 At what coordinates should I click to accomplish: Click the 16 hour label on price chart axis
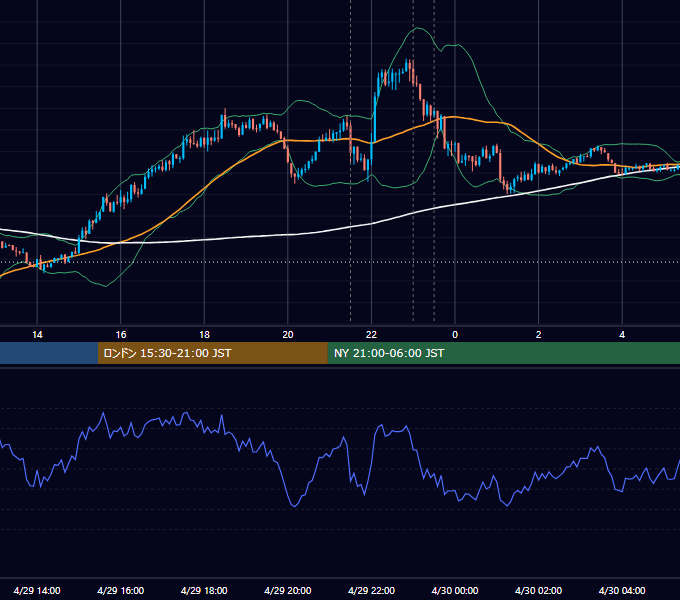(x=121, y=335)
